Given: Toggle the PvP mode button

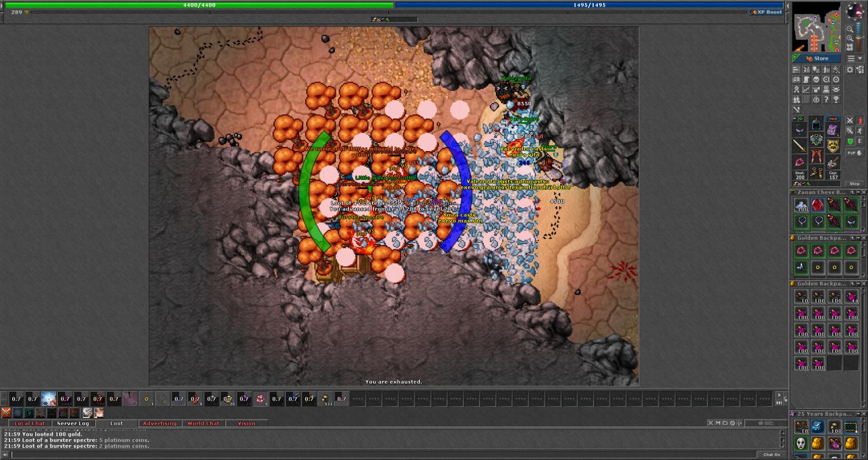Looking at the screenshot, I should (x=855, y=153).
